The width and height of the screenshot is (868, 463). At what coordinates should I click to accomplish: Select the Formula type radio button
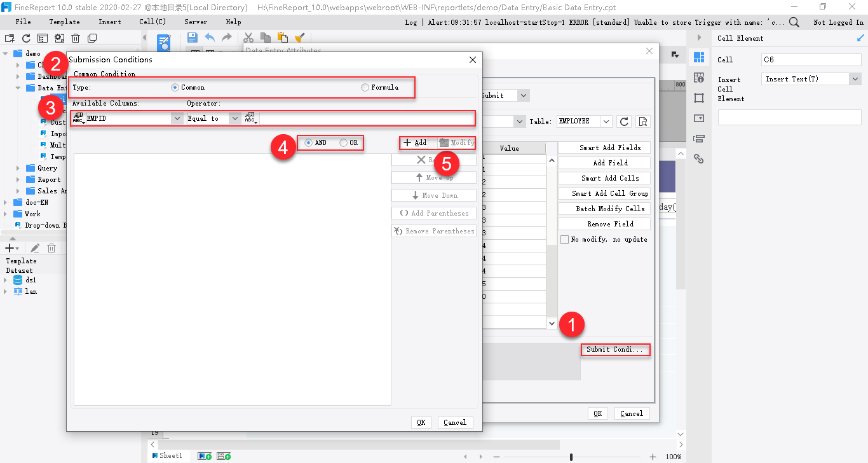point(365,87)
